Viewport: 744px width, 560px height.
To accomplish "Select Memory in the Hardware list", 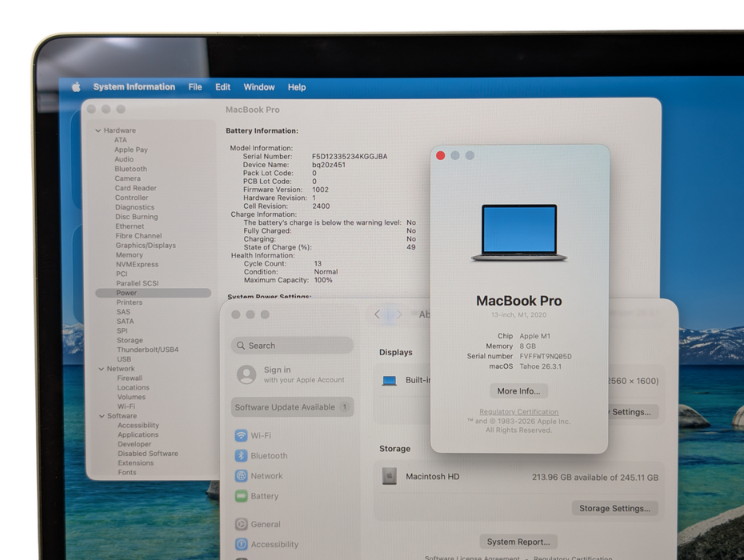I will 130,255.
